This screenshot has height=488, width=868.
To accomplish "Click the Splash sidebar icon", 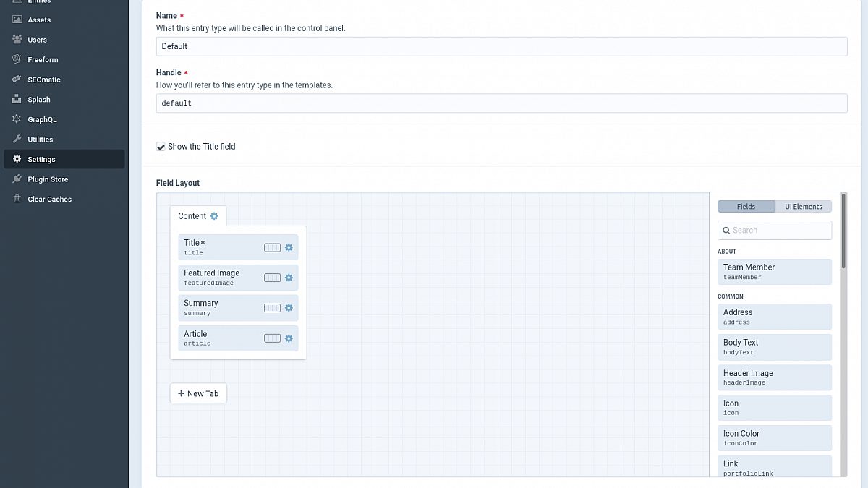I will coord(17,99).
